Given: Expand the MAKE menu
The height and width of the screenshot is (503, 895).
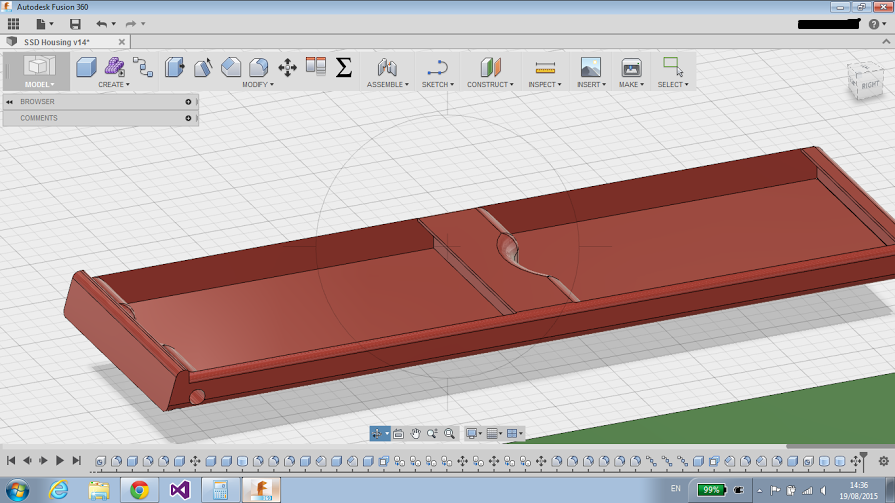Looking at the screenshot, I should [631, 84].
